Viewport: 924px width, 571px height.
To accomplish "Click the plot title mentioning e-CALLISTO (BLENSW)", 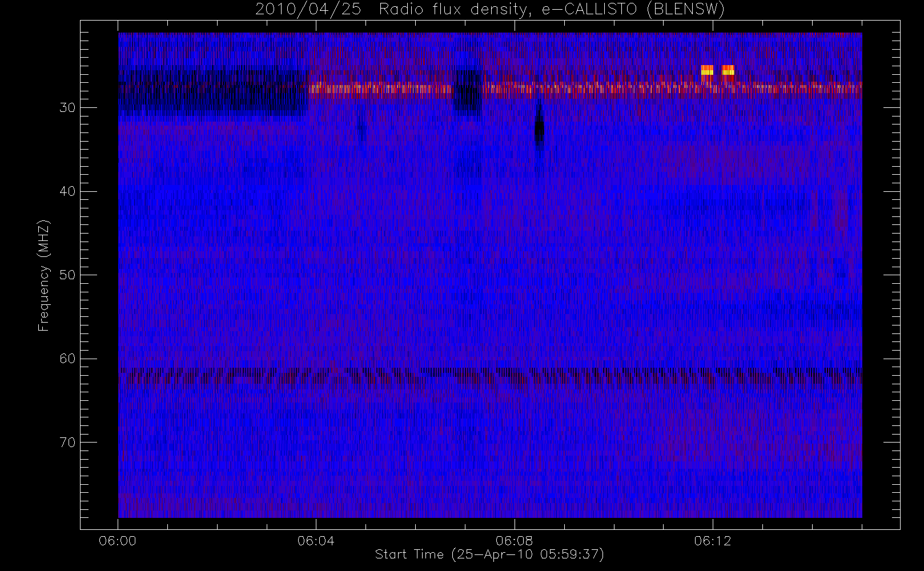I will point(490,10).
